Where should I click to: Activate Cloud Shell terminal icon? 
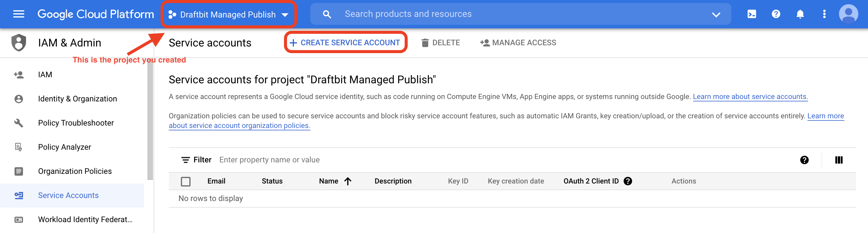[x=752, y=14]
